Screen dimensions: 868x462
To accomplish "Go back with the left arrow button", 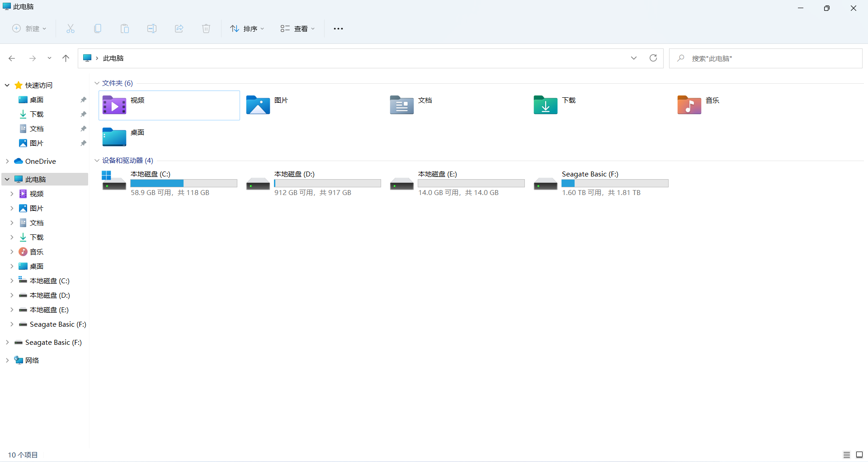I will pos(12,58).
